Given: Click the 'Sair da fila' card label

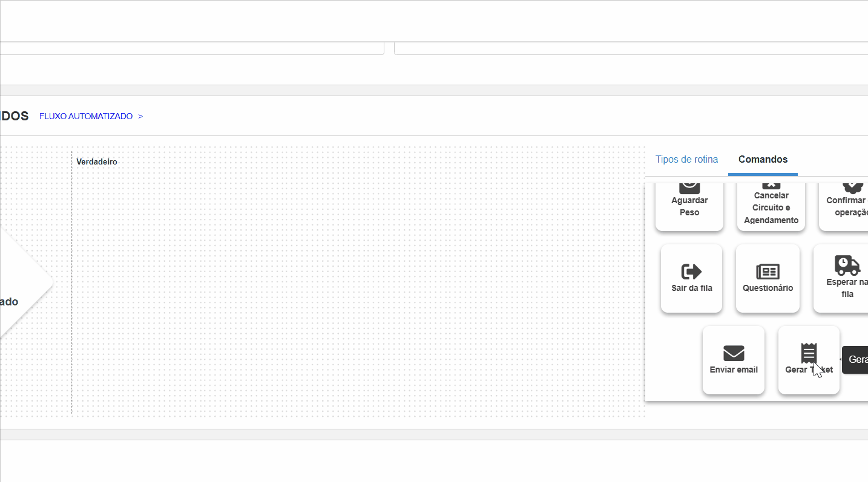Looking at the screenshot, I should (x=691, y=288).
